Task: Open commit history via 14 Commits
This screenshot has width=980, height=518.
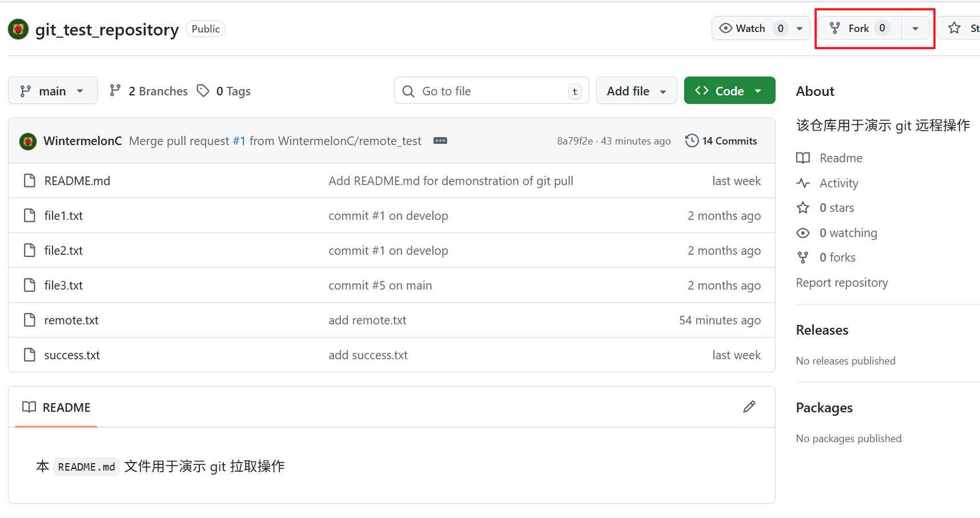Action: click(x=721, y=141)
